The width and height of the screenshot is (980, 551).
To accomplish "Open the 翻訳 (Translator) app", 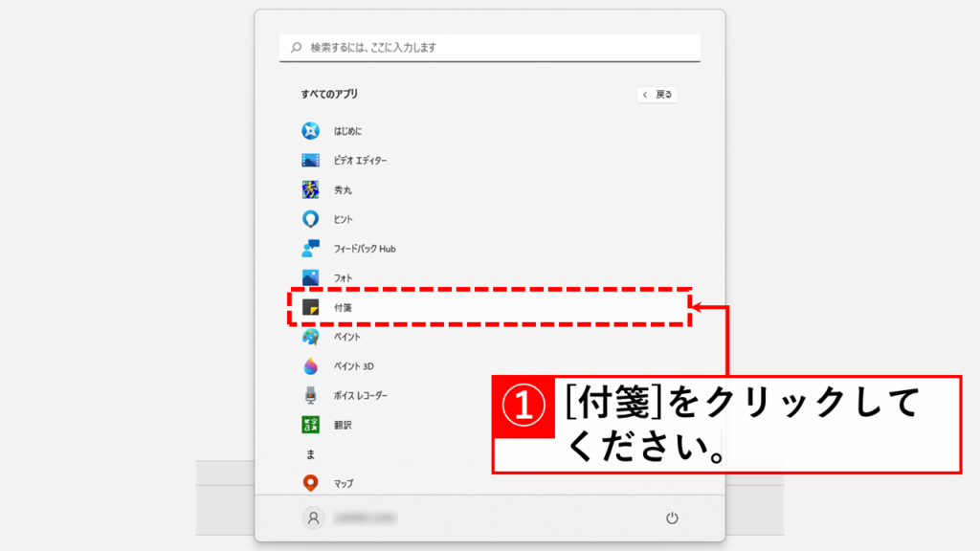I will (x=342, y=425).
